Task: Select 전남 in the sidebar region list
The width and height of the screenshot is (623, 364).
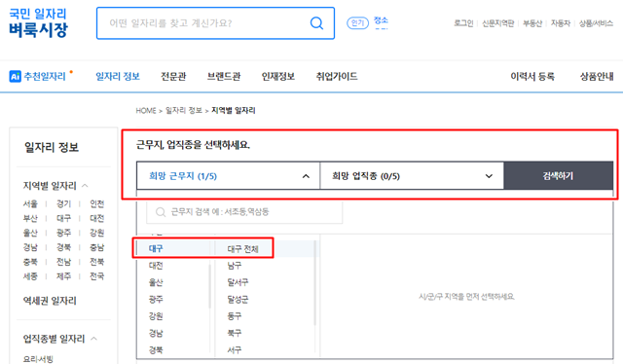Action: tap(63, 262)
